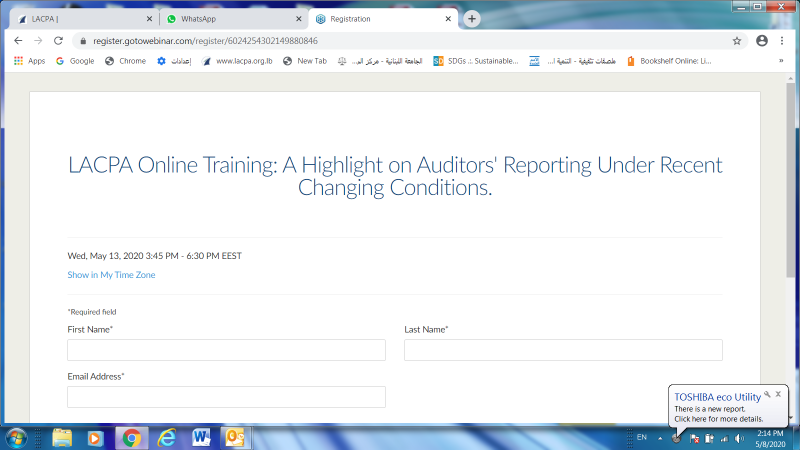View site security lock info
Screen dimensions: 800x450
(83, 41)
